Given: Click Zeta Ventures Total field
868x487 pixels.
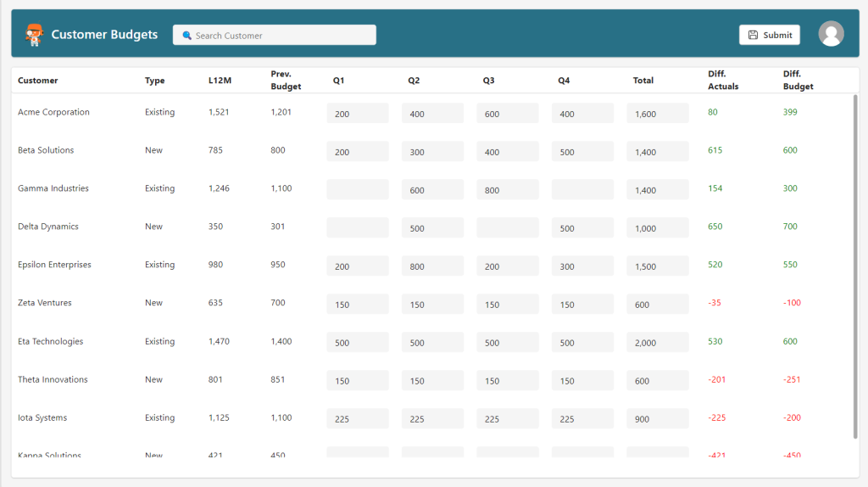Looking at the screenshot, I should (658, 305).
